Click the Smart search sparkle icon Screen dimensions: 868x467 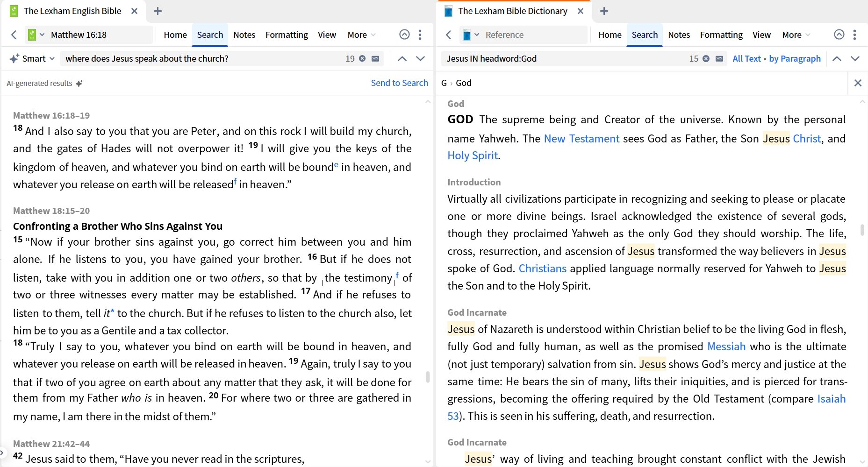tap(14, 58)
